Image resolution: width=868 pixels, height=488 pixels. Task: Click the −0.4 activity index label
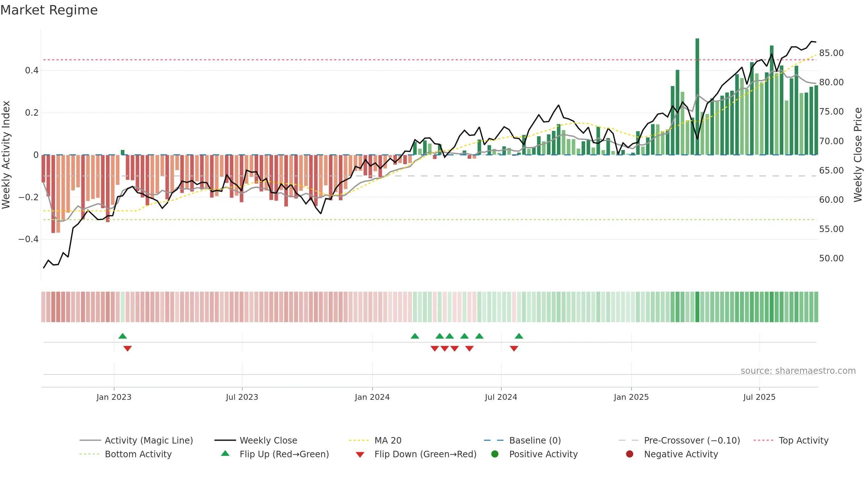click(x=29, y=239)
